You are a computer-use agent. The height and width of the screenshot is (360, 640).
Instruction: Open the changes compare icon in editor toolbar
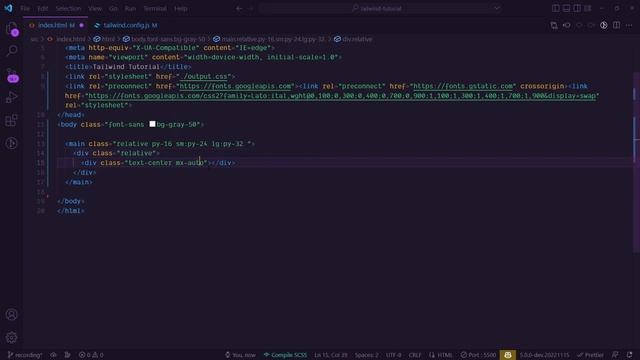(554, 25)
